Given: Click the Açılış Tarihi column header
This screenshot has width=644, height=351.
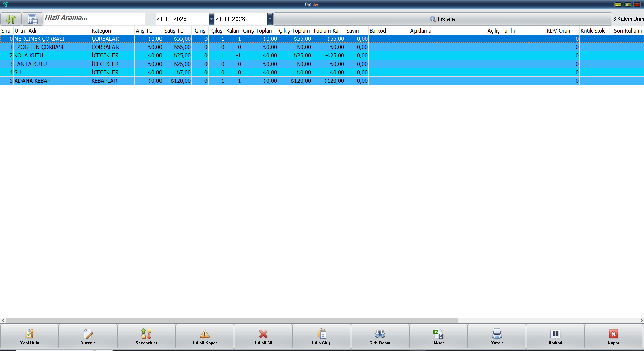Looking at the screenshot, I should [x=516, y=31].
